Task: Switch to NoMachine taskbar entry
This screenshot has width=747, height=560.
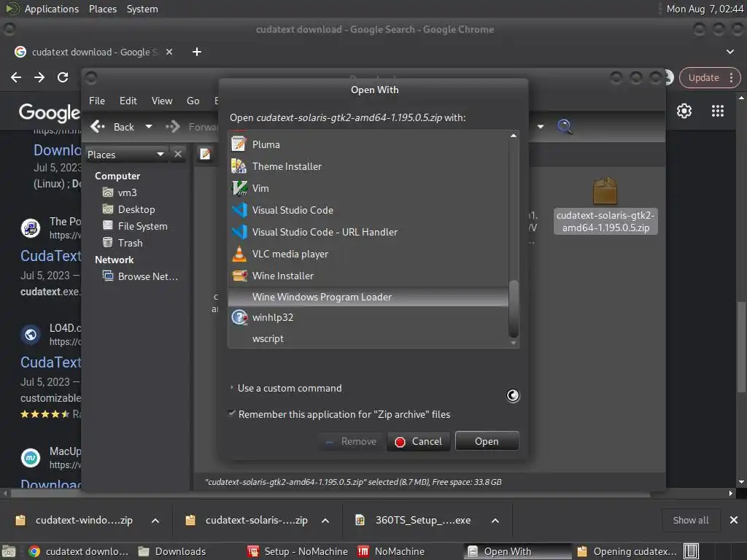Action: (x=391, y=551)
